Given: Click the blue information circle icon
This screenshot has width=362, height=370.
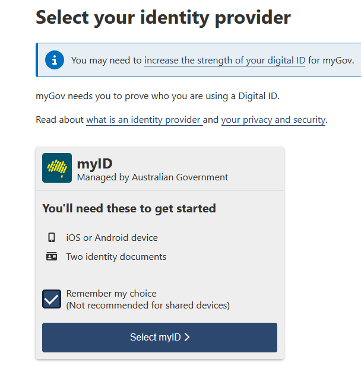Looking at the screenshot, I should (x=54, y=60).
